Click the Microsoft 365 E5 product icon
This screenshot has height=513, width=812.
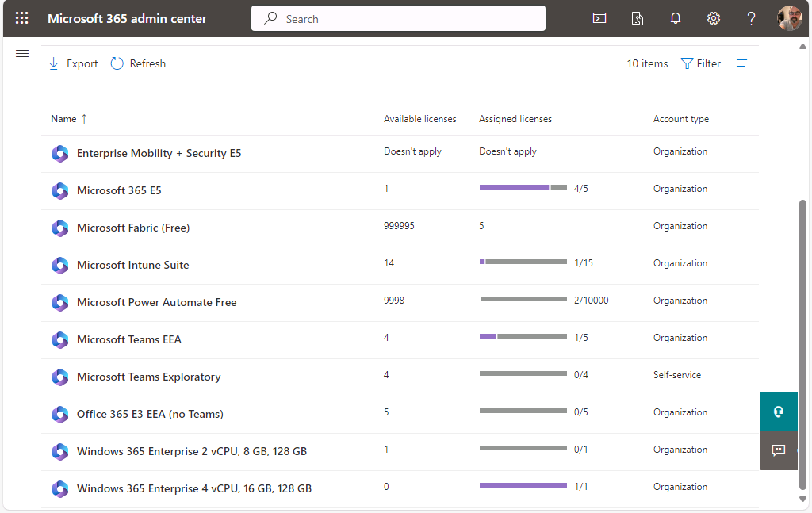click(60, 191)
